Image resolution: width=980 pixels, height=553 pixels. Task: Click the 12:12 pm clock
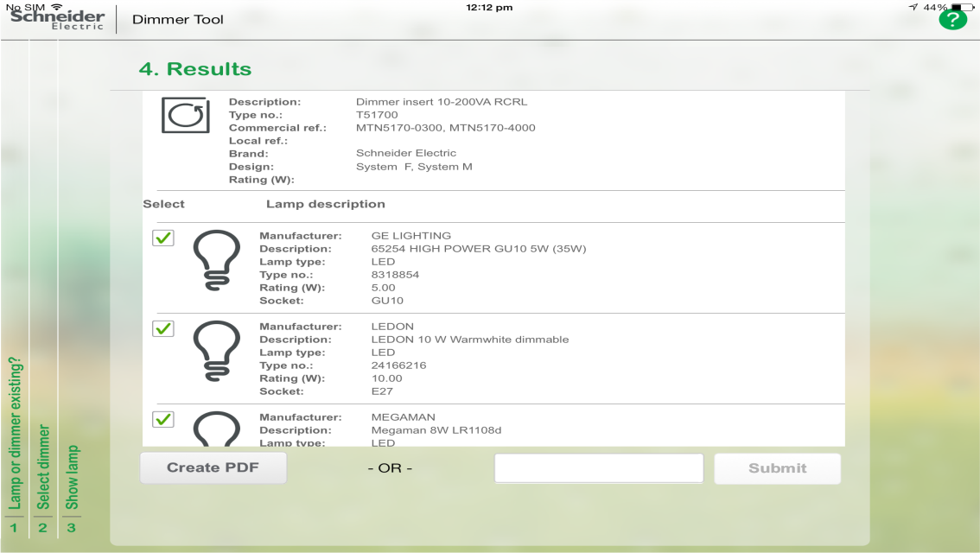coord(489,8)
